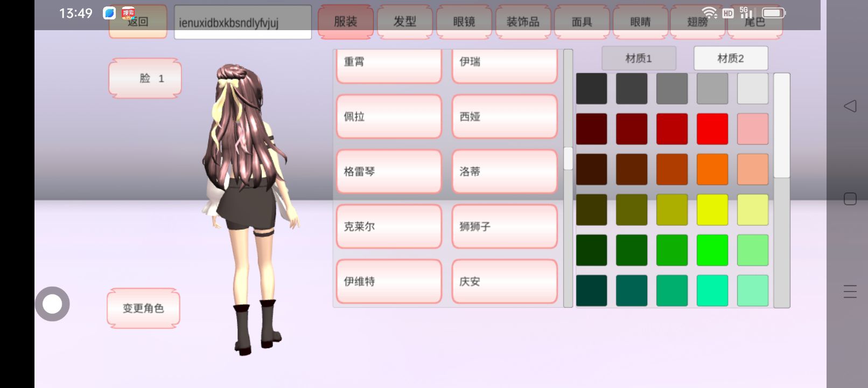Click the outfit list scrollbar handle
868x388 pixels.
point(568,158)
